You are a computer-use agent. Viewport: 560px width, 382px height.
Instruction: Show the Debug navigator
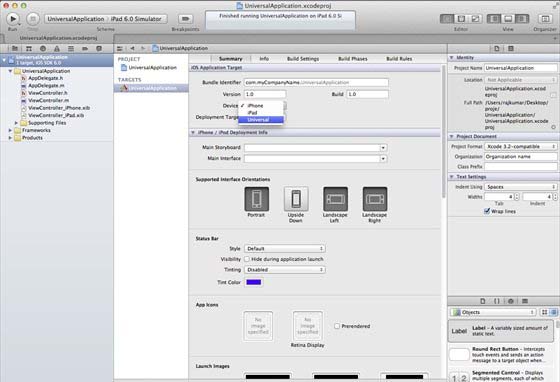tap(71, 49)
